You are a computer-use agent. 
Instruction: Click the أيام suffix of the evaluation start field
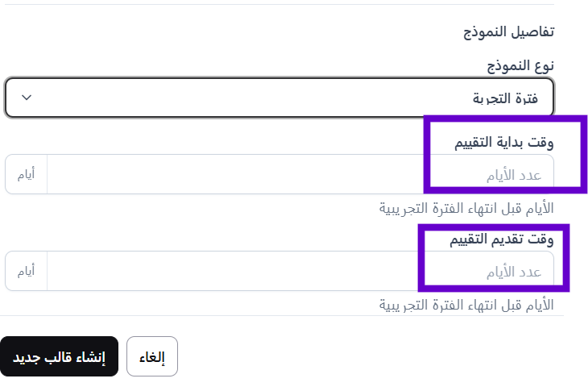click(x=27, y=175)
